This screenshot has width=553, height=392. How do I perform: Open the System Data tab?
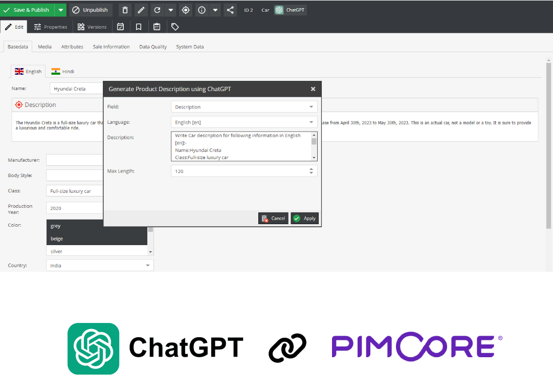point(190,47)
